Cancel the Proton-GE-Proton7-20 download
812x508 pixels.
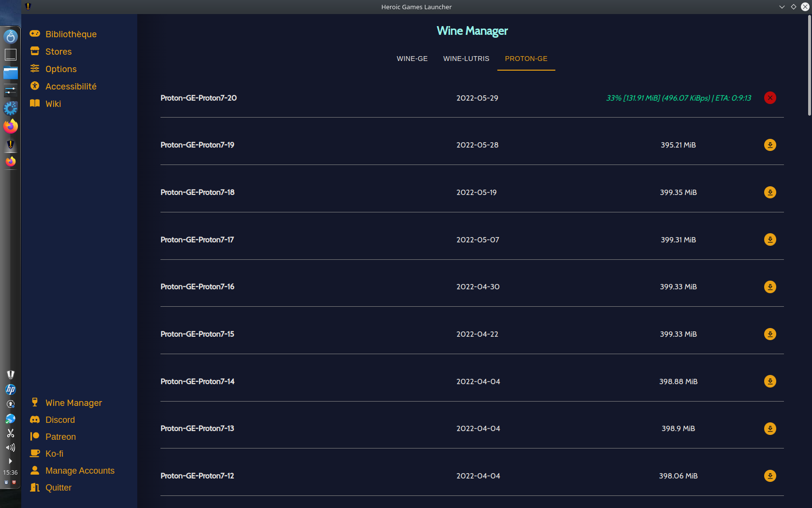tap(770, 98)
